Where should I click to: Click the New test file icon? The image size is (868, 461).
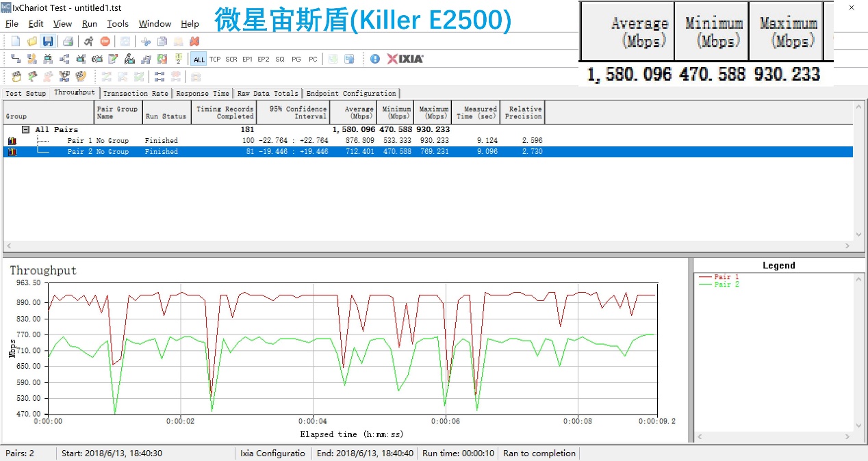(x=16, y=41)
